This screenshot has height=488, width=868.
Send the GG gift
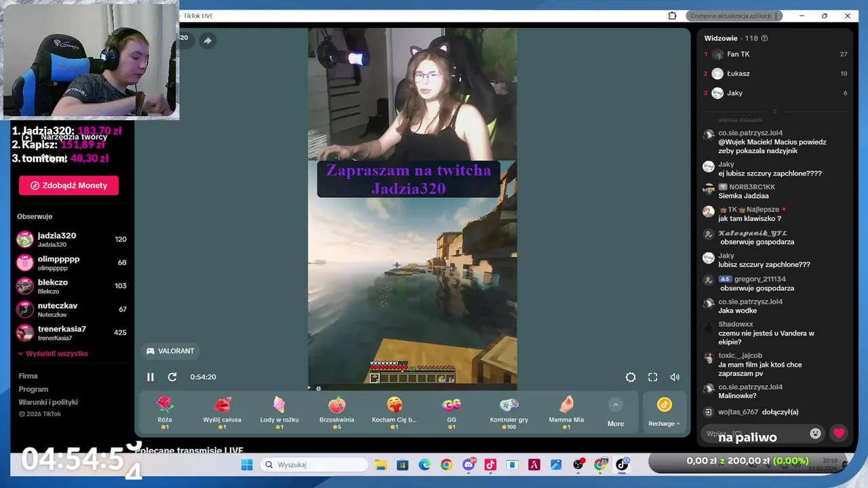click(452, 413)
